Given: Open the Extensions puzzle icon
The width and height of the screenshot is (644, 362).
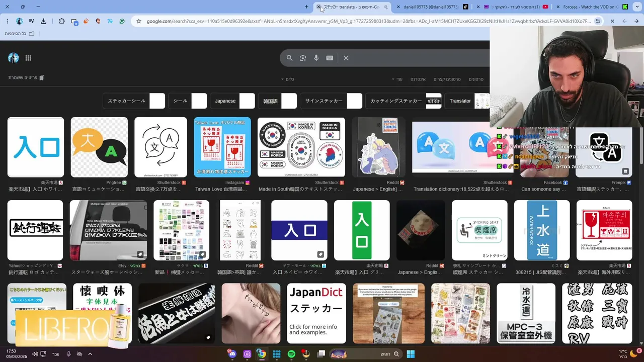Looking at the screenshot, I should pyautogui.click(x=62, y=21).
